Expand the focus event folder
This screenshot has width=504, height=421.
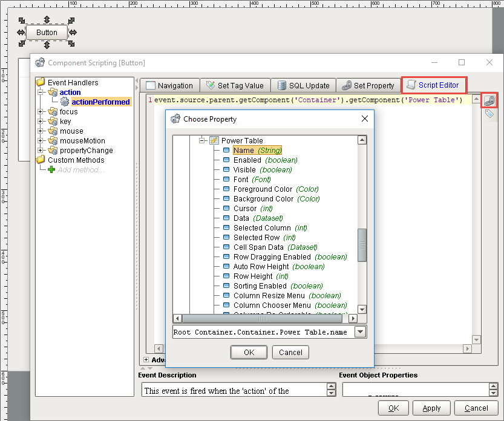point(40,111)
